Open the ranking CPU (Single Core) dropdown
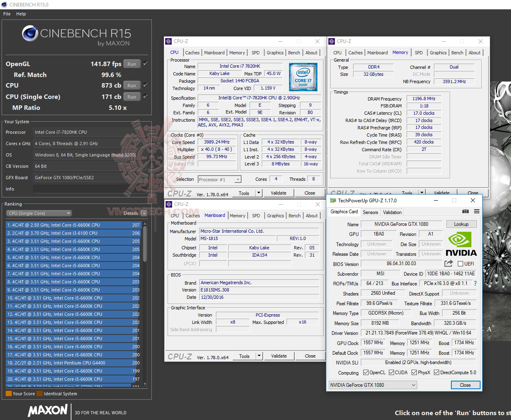The image size is (511, 420). (x=39, y=213)
